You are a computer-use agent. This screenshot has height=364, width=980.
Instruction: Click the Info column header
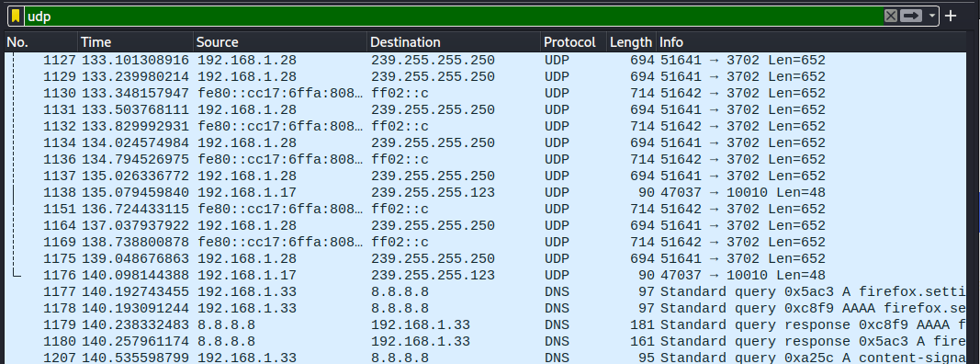point(811,42)
